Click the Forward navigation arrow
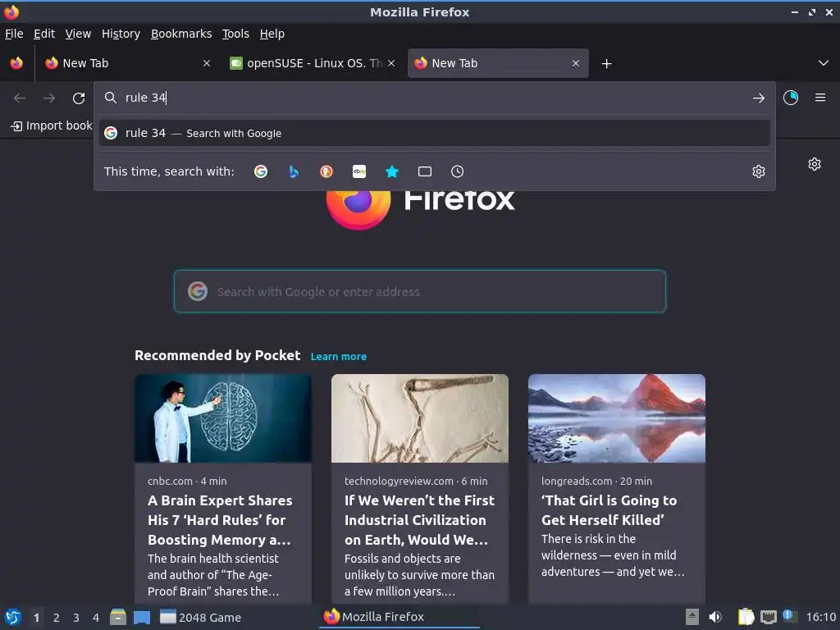The height and width of the screenshot is (630, 840). coord(49,98)
